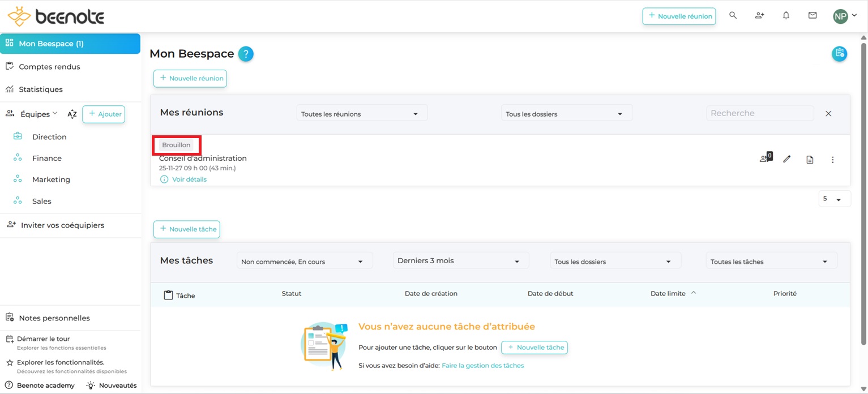The height and width of the screenshot is (394, 868).
Task: Open Statistiques from the sidebar
Action: click(41, 89)
